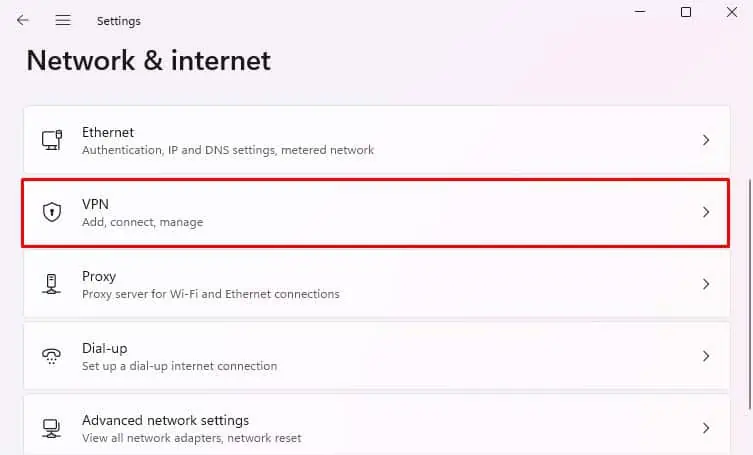The width and height of the screenshot is (753, 455).
Task: Open the hamburger navigation menu
Action: [x=63, y=20]
